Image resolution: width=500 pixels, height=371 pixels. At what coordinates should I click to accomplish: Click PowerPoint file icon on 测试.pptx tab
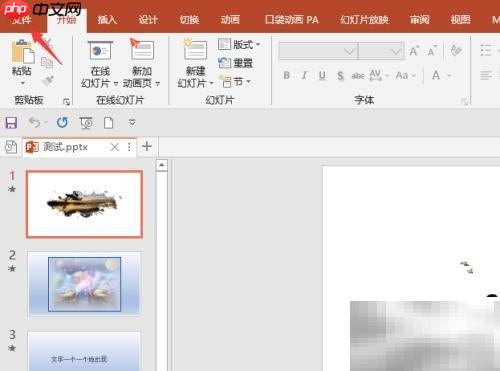tap(32, 147)
